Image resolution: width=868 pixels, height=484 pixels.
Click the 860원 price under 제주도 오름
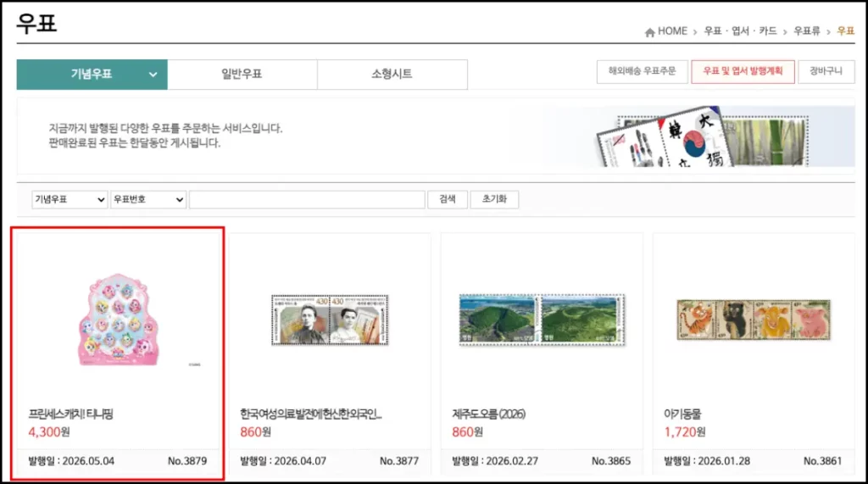467,432
